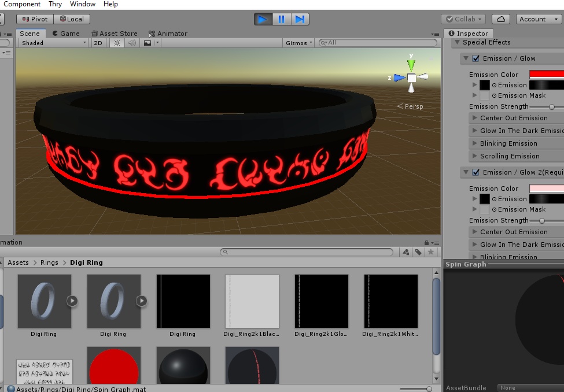
Task: Disable the Emission / Glow checkbox
Action: pos(475,58)
